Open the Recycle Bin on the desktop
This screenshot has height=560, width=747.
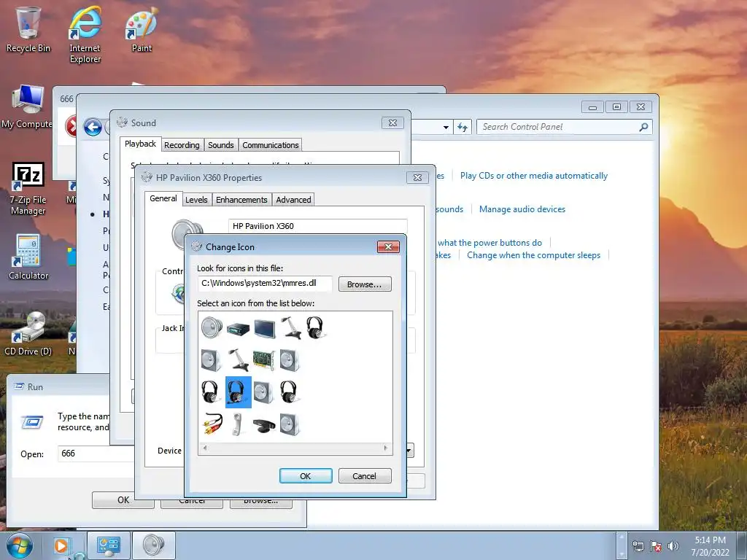(28, 29)
